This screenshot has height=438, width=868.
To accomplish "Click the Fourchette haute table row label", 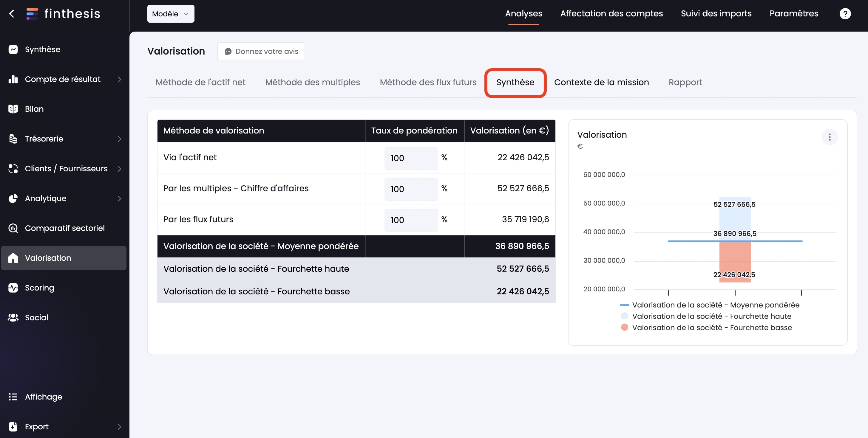I will click(256, 269).
